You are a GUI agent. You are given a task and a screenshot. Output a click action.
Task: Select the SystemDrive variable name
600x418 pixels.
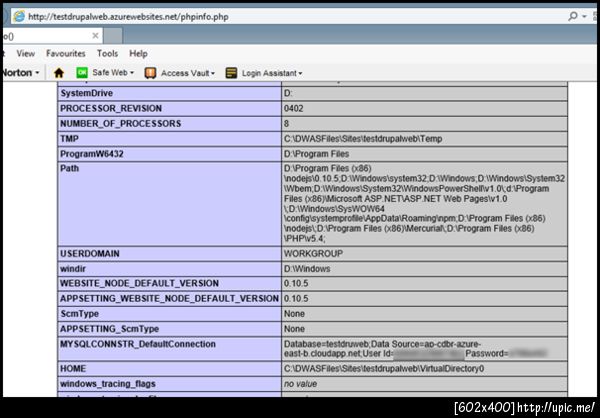(x=86, y=93)
